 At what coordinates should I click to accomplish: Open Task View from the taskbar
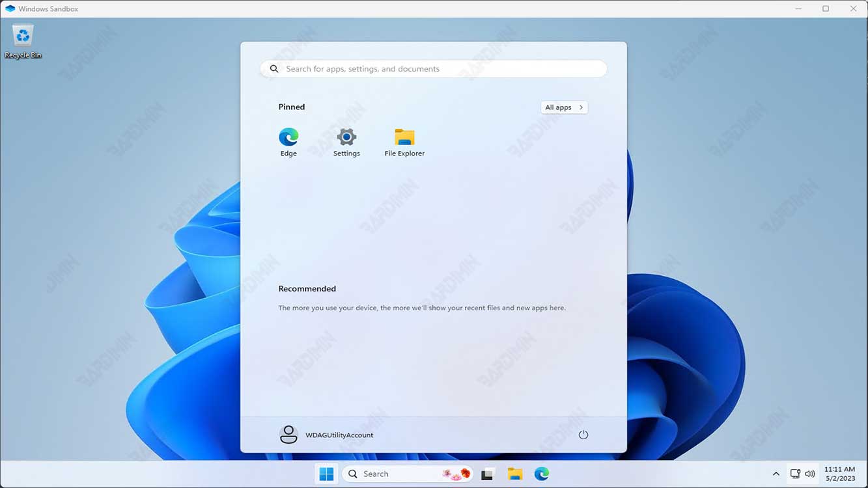coord(487,474)
